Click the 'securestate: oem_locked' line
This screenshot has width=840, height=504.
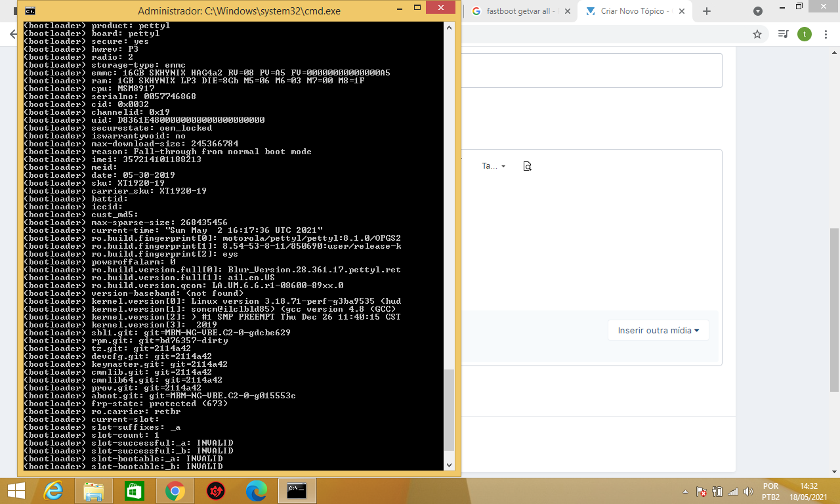pyautogui.click(x=117, y=128)
